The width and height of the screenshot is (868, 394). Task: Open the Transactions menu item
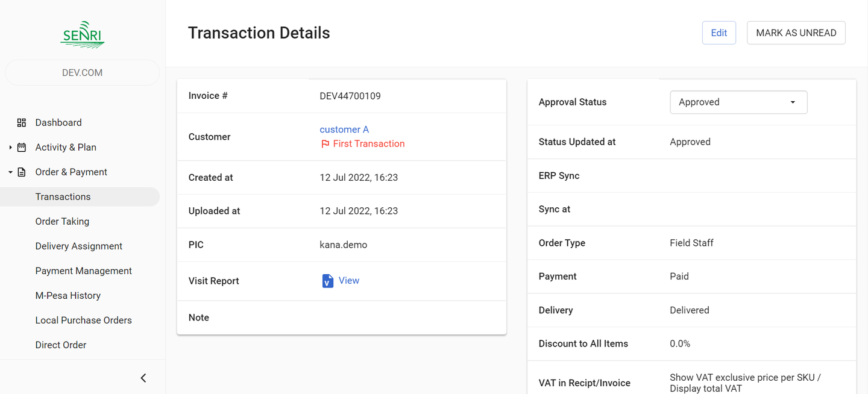[x=63, y=197]
